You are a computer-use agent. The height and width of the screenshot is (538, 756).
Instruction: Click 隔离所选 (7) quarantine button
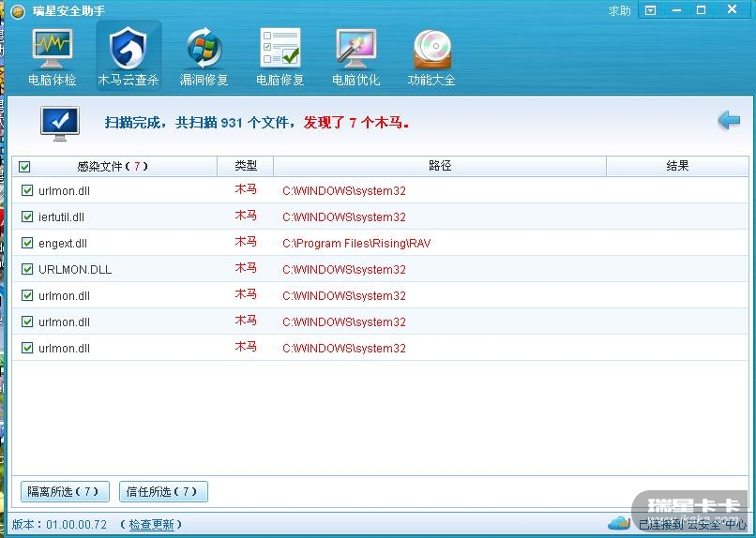coord(65,492)
